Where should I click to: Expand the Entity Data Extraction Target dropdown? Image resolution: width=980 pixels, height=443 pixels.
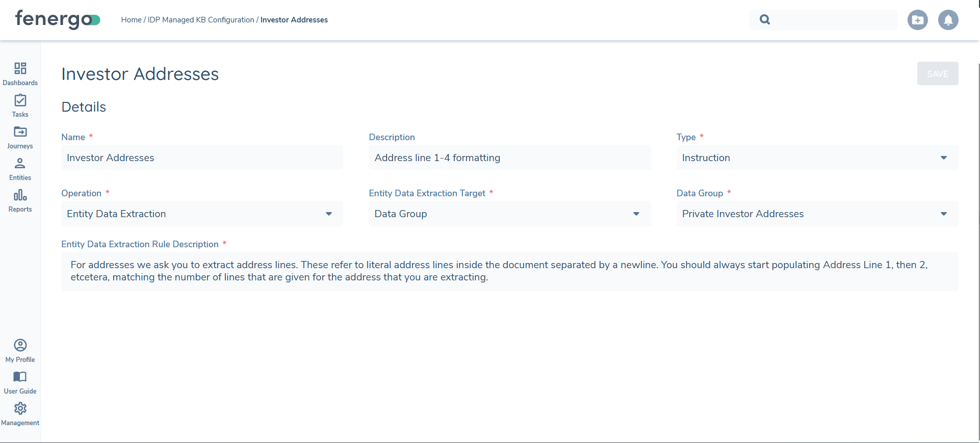point(509,214)
